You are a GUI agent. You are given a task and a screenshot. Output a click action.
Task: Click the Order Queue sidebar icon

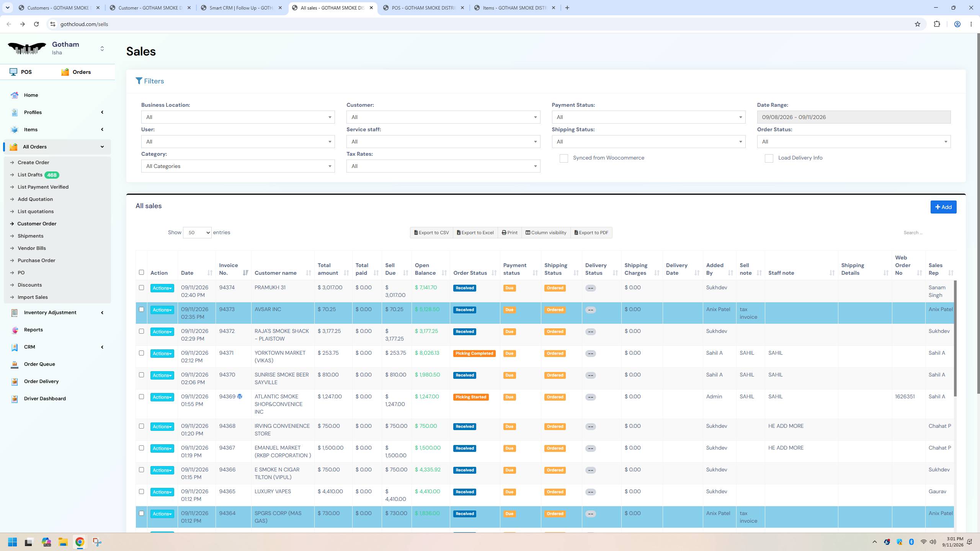click(15, 364)
